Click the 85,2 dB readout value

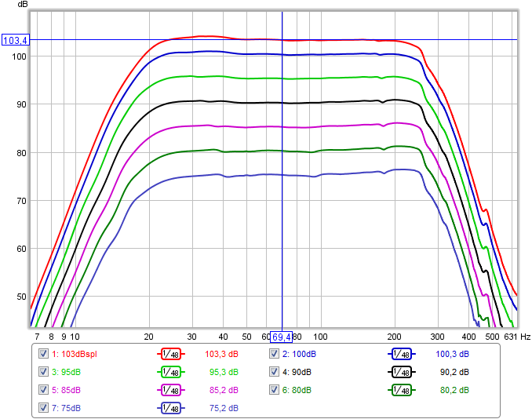(x=224, y=390)
